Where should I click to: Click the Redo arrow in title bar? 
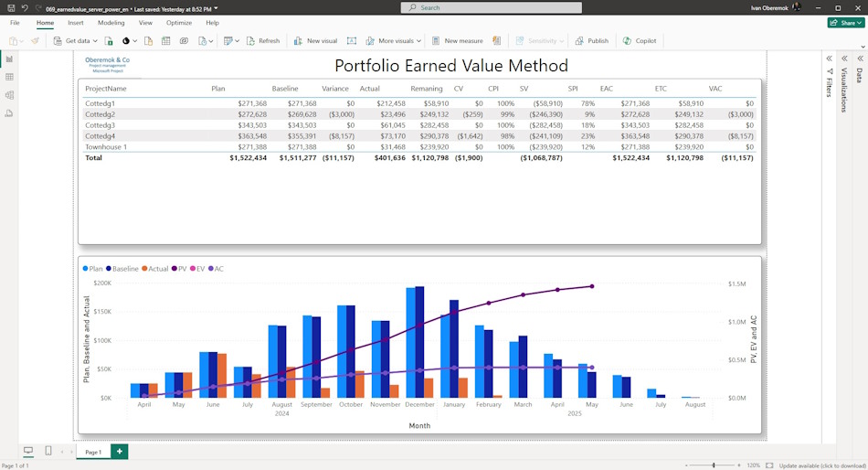point(37,7)
